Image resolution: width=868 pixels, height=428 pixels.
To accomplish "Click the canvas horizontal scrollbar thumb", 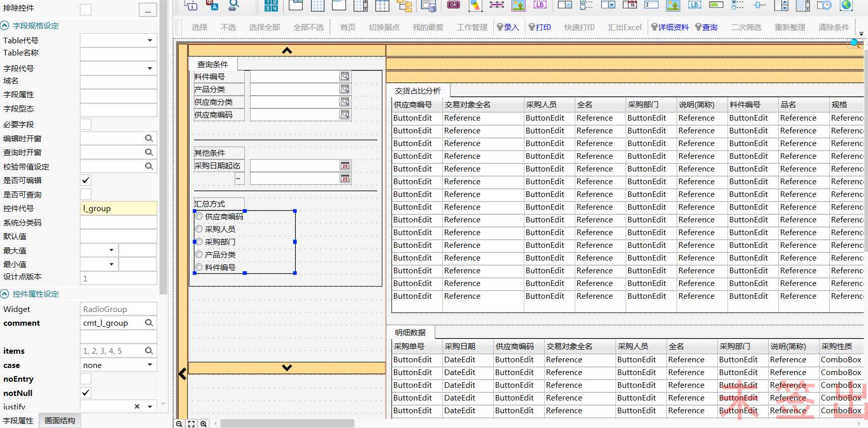I will (x=287, y=423).
